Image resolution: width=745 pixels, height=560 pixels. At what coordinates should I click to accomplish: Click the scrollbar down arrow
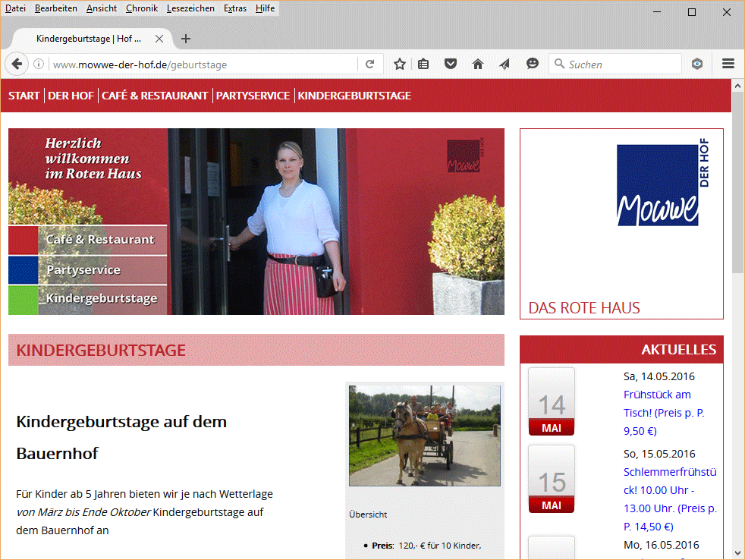(737, 553)
